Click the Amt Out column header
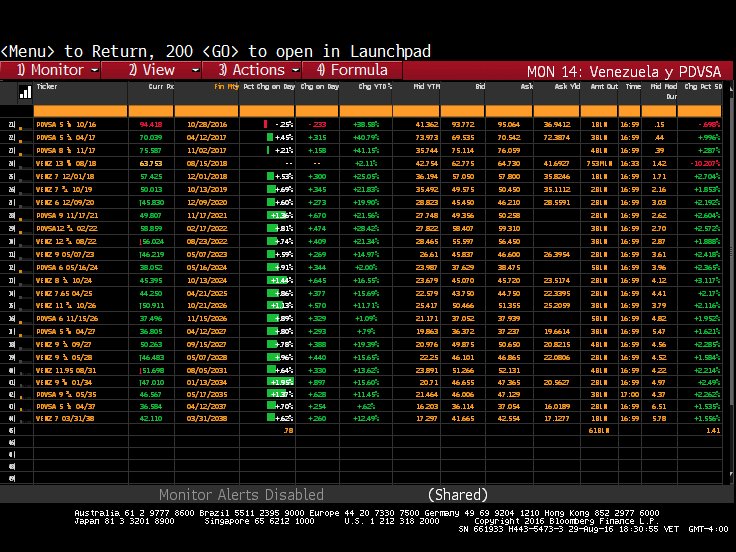 point(604,86)
